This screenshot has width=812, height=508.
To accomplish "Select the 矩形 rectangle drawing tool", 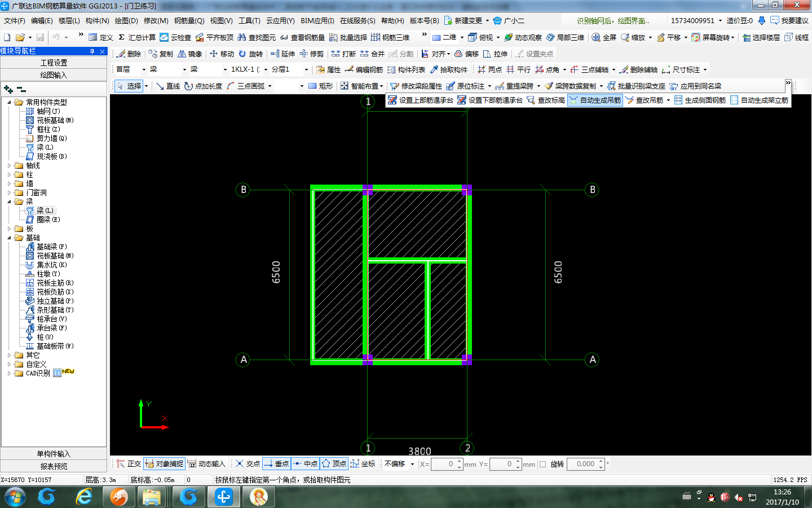I will (320, 86).
